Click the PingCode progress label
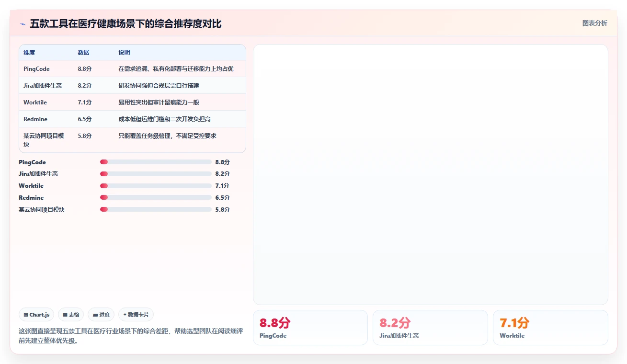Viewport: 627px width, 364px height. (x=32, y=162)
